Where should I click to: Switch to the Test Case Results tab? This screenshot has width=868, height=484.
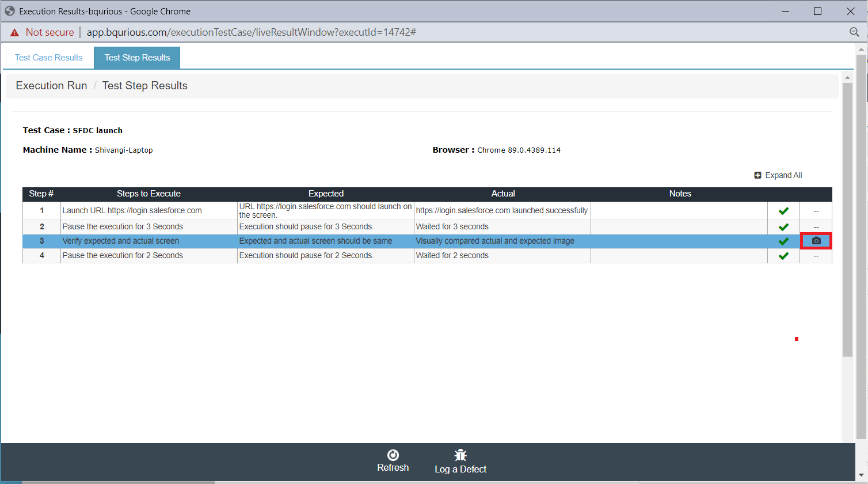[x=49, y=58]
